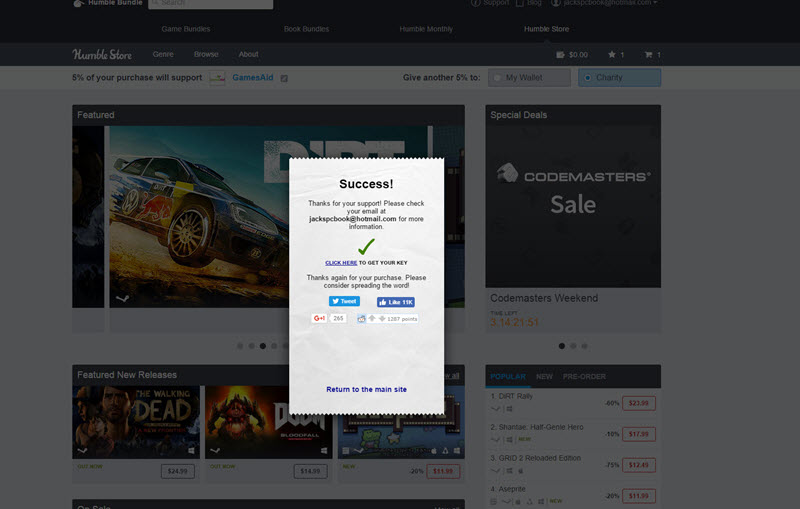Click the Facebook Like 11K button
This screenshot has width=800, height=509.
396,302
